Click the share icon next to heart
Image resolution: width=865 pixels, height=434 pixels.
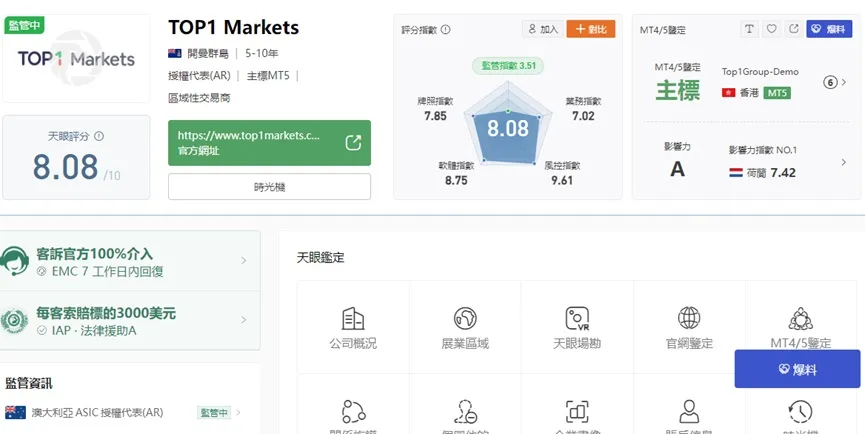[x=794, y=29]
